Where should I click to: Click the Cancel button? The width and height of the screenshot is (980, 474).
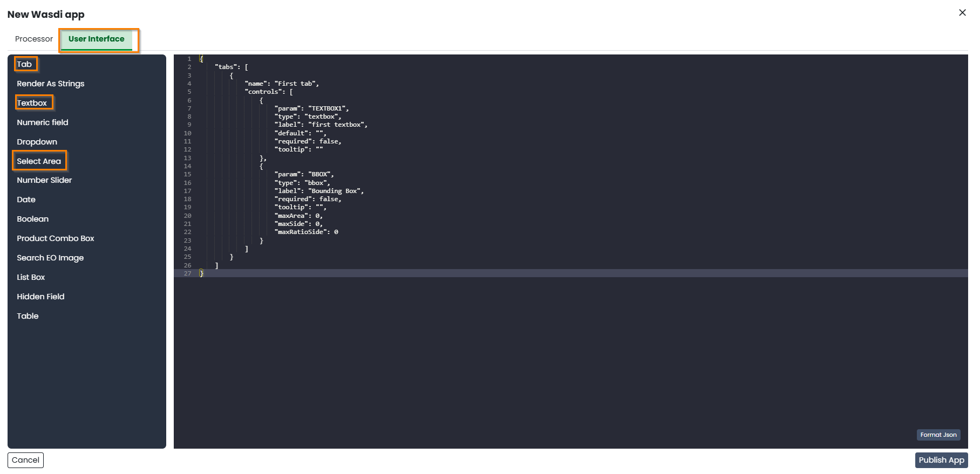(x=25, y=460)
